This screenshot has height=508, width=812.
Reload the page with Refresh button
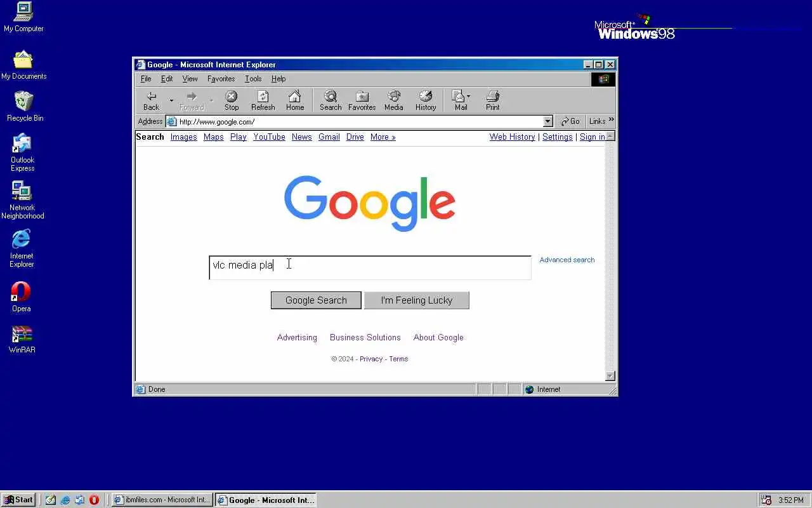click(263, 100)
